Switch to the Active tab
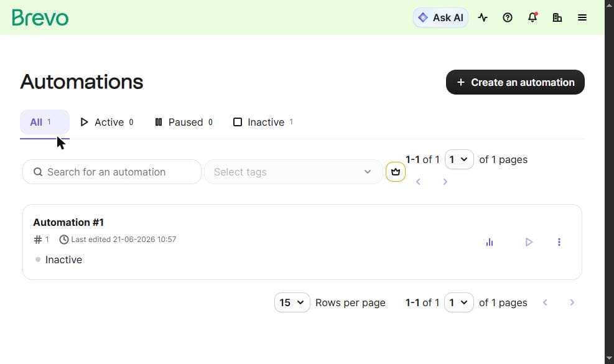This screenshot has width=614, height=364. 106,122
